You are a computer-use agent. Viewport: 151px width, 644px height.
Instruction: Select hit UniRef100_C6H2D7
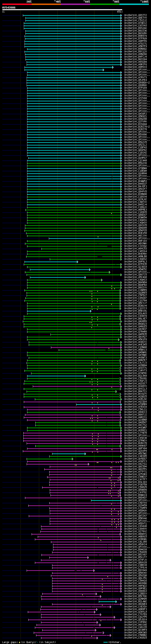135,298
